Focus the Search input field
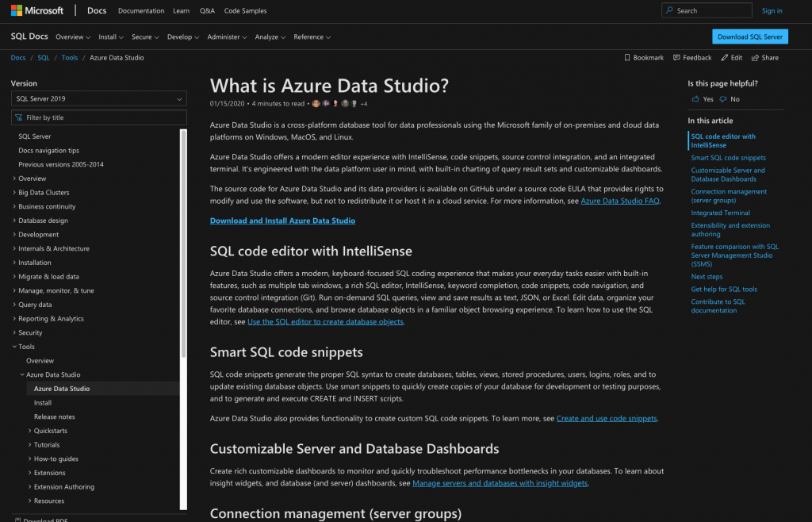Screen dimensions: 812x522 pyautogui.click(x=707, y=10)
